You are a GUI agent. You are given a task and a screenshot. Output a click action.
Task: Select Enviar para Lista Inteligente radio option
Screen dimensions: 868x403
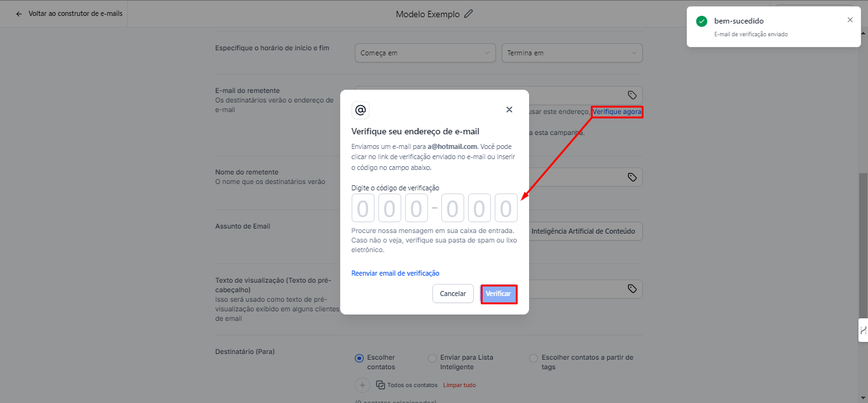coord(432,358)
